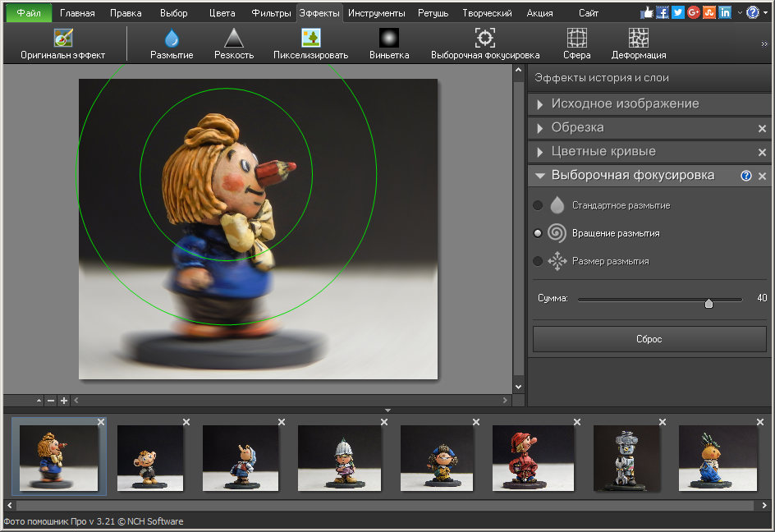Screen dimensions: 775x532
Task: Remove the Цветные кривые effect layer
Action: [762, 153]
